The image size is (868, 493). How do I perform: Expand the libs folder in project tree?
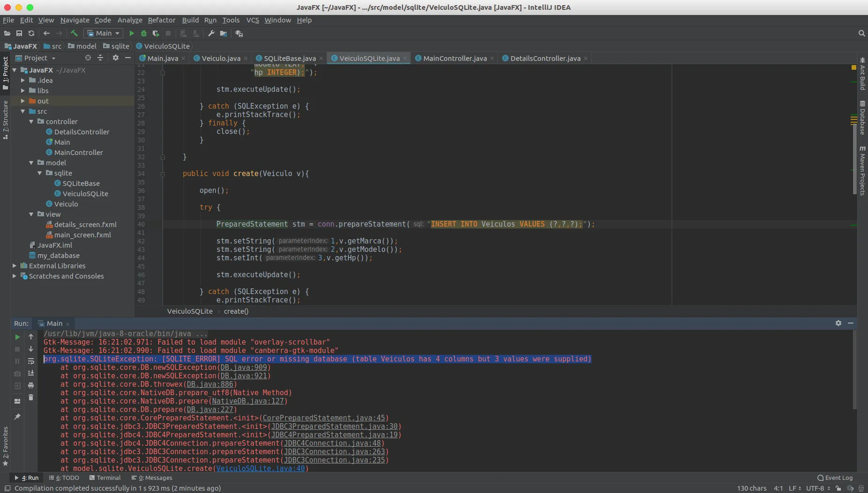[22, 91]
